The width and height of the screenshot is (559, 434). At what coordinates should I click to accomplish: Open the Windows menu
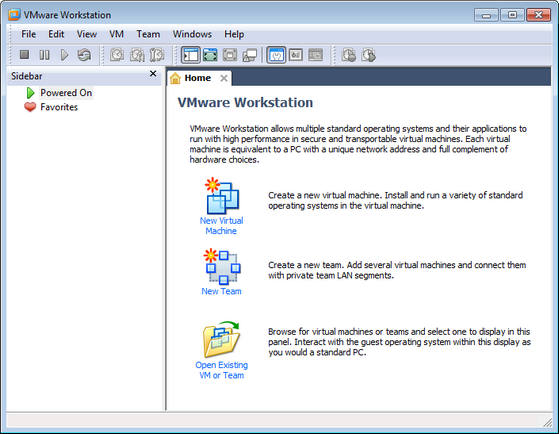[x=192, y=34]
